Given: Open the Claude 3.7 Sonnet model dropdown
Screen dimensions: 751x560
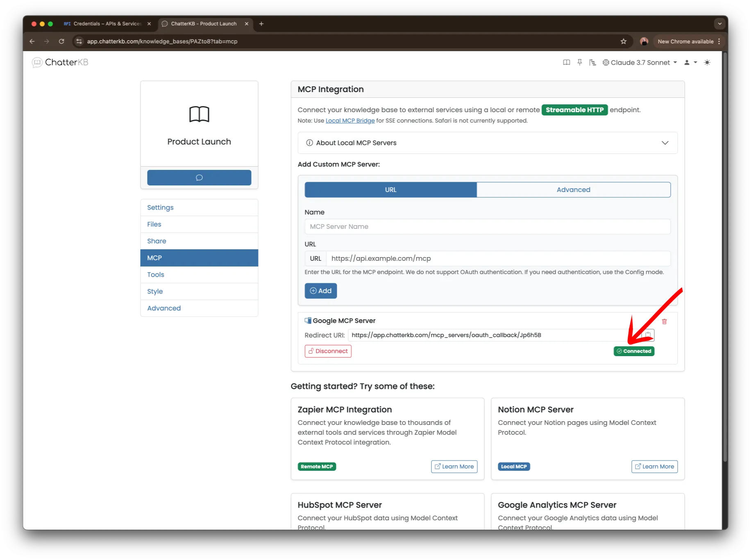Looking at the screenshot, I should tap(640, 63).
